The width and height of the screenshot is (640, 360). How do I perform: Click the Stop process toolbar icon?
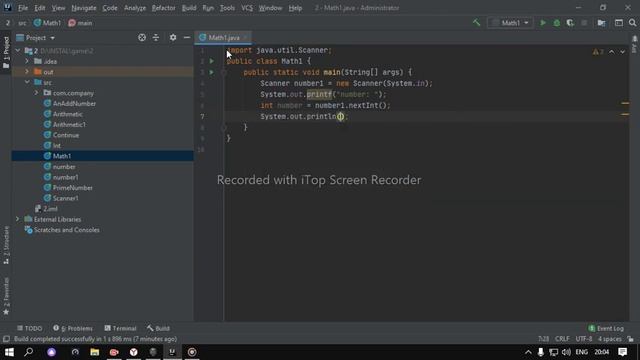(584, 23)
